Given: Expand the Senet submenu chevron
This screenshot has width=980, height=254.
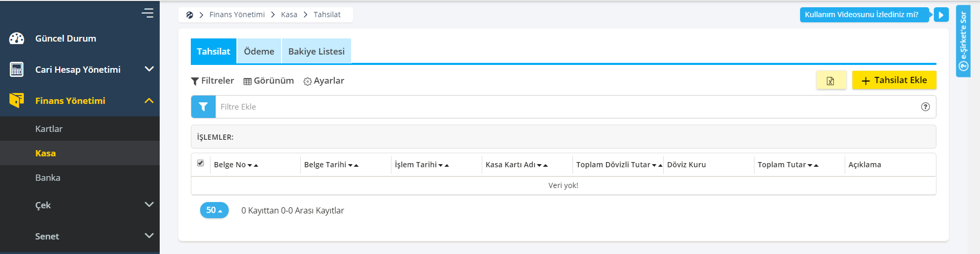Looking at the screenshot, I should tap(149, 236).
